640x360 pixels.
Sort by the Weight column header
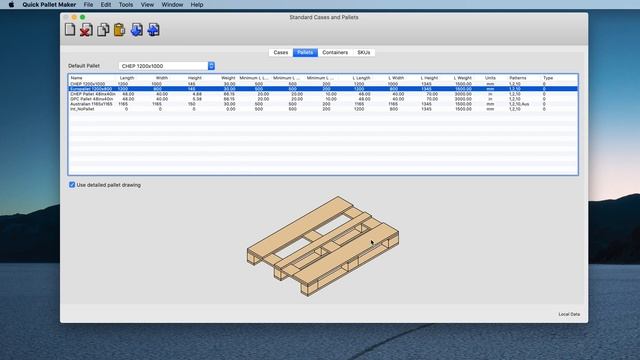pyautogui.click(x=228, y=78)
